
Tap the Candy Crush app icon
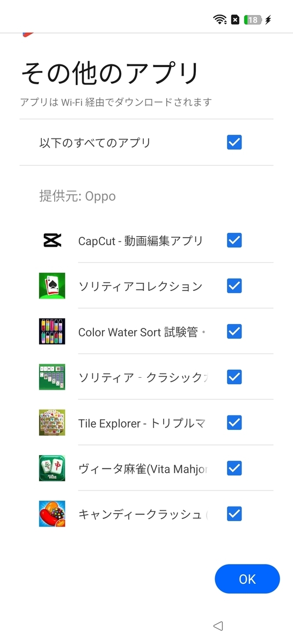click(52, 514)
